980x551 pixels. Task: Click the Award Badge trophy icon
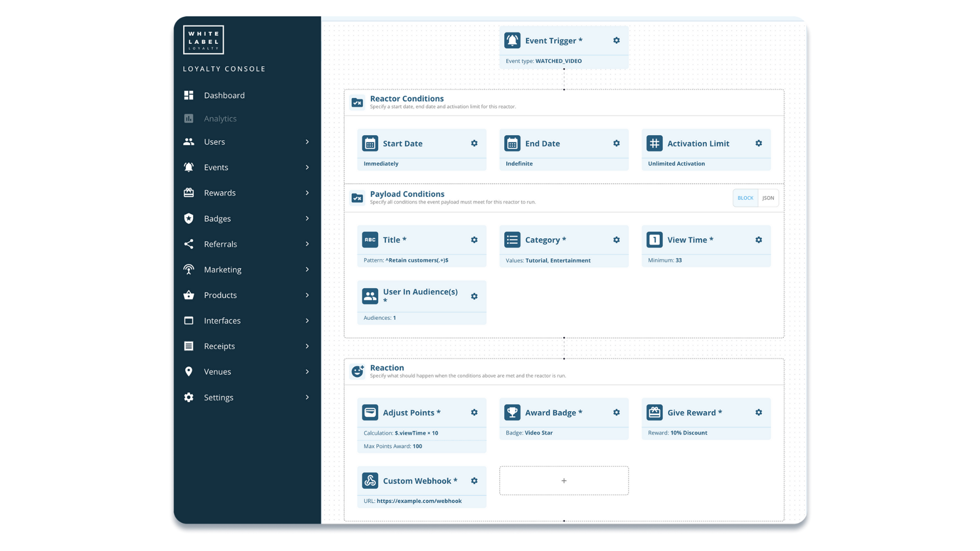pyautogui.click(x=512, y=412)
